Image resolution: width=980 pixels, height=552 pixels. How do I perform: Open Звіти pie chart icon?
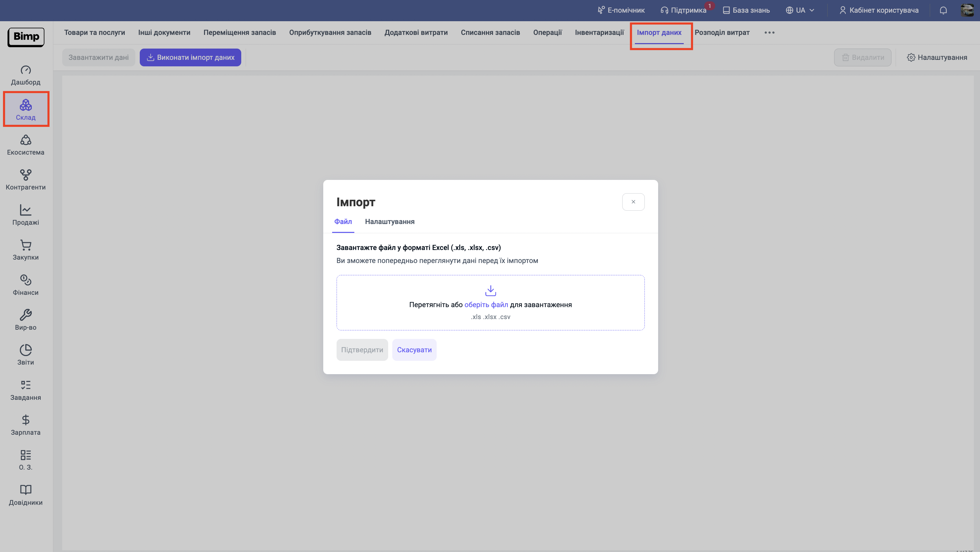click(26, 350)
